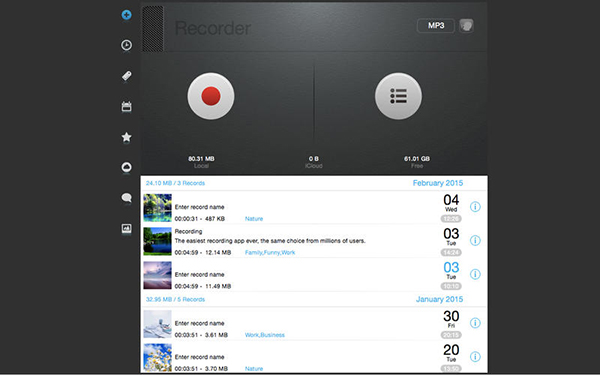Click the Nature tag on the 487 KB record
Image resolution: width=600 pixels, height=375 pixels.
(254, 219)
